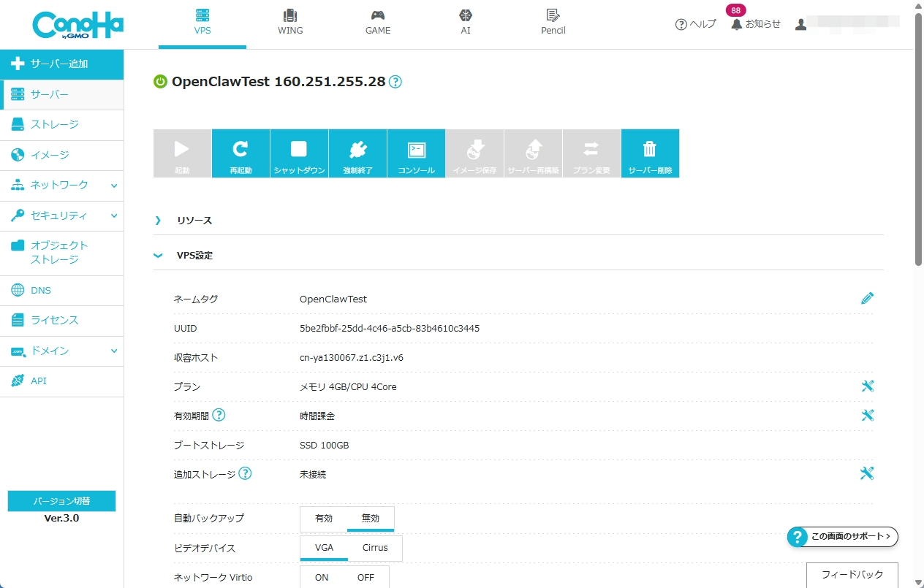Open the コンソール console
Screen dimensions: 924x588
416,153
